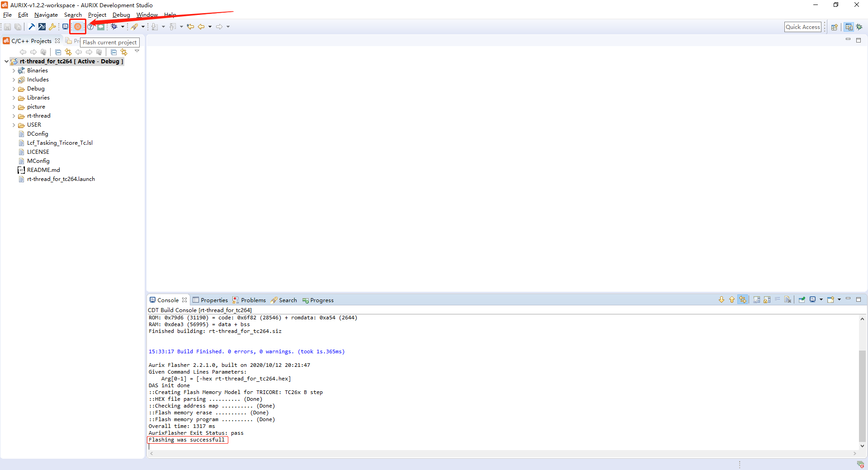Click console horizontal scroll right arrow
Screen dimensions: 868x470
click(x=855, y=453)
